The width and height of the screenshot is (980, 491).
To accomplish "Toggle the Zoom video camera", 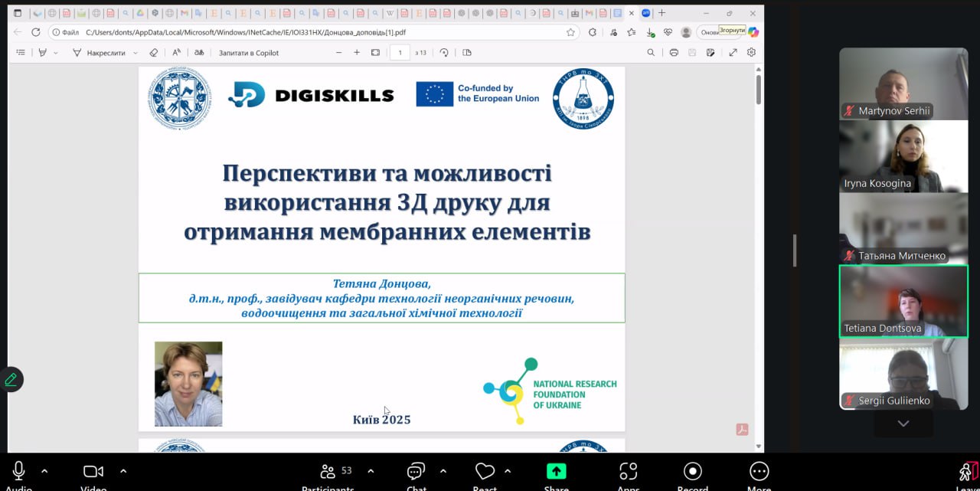I will pos(93,471).
